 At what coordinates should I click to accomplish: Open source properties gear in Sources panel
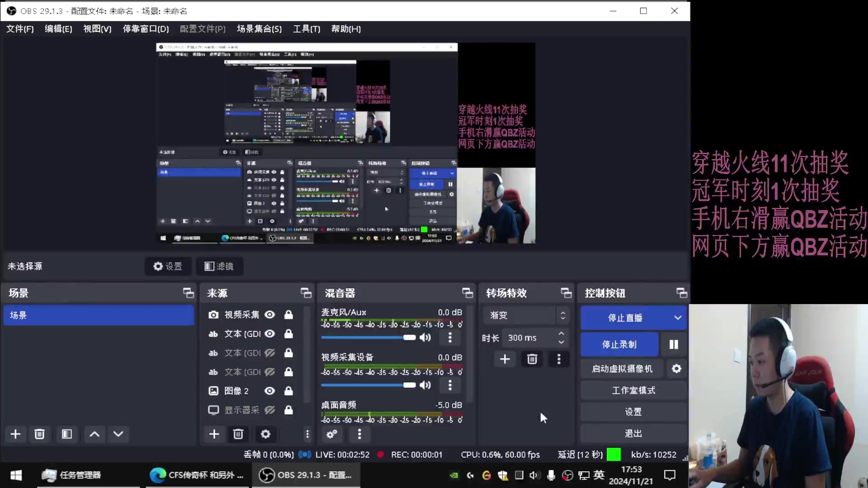(265, 434)
